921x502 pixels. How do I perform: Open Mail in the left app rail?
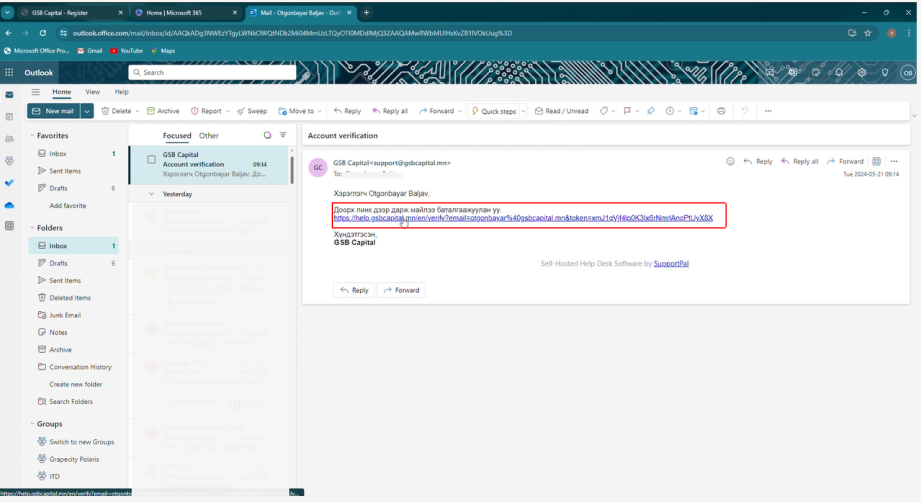(9, 95)
